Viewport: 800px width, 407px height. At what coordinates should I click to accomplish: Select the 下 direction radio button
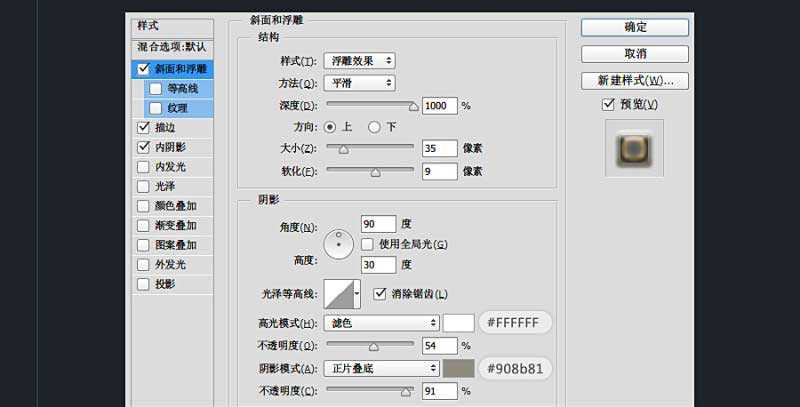tap(375, 127)
